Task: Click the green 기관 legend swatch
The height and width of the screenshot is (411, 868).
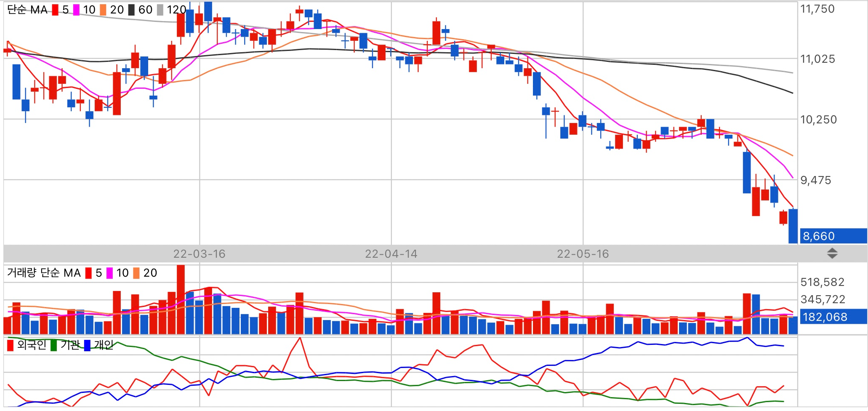Action: click(x=53, y=345)
